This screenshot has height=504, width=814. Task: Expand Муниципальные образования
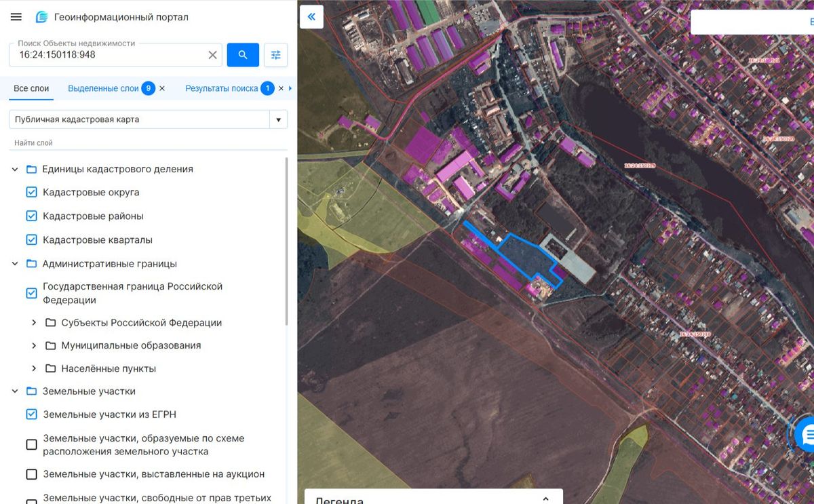(34, 345)
